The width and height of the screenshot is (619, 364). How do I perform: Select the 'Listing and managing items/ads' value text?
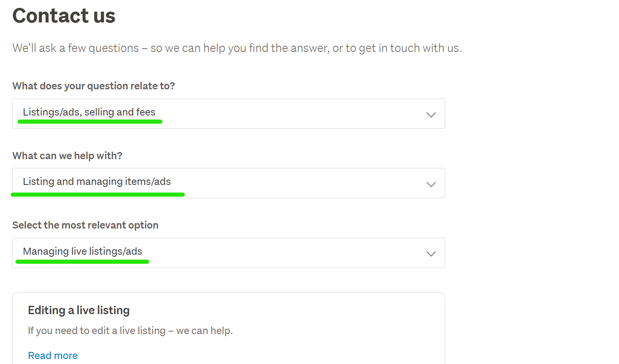[97, 182]
